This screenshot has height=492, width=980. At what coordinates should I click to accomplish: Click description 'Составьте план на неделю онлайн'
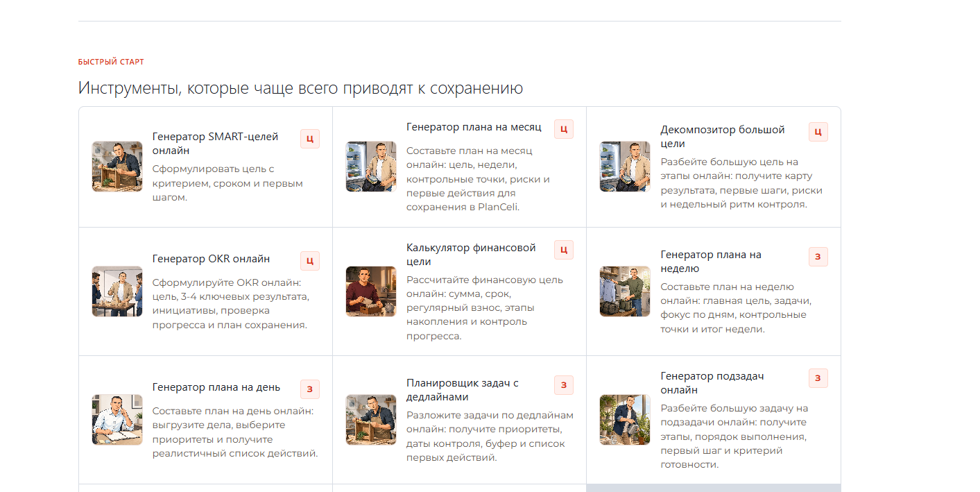pos(736,308)
